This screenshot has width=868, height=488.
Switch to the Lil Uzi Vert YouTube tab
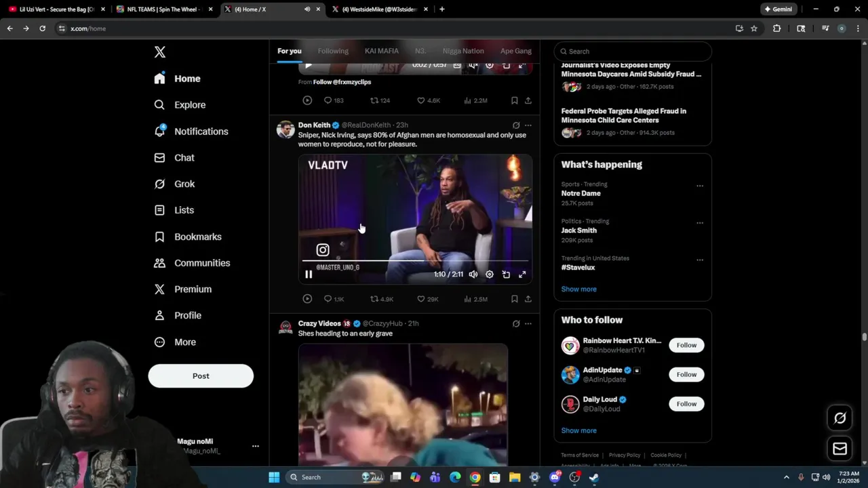(x=56, y=9)
